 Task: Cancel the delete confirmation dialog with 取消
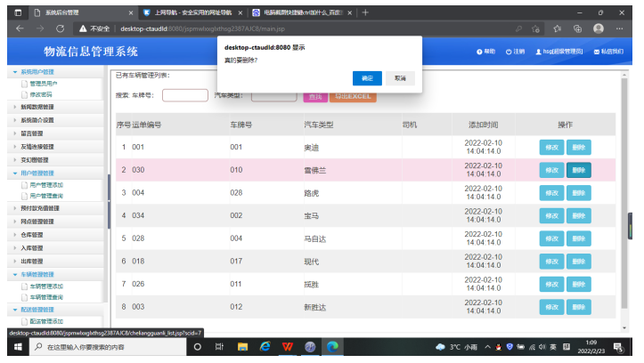400,78
